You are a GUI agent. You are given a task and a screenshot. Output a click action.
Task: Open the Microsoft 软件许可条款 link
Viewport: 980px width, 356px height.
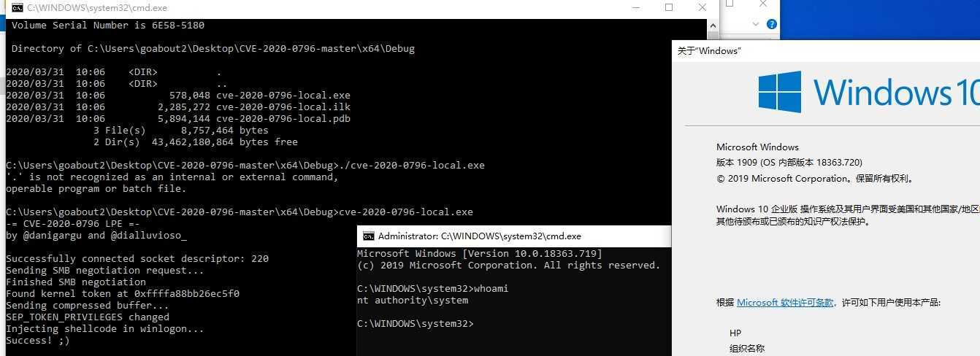[x=785, y=303]
